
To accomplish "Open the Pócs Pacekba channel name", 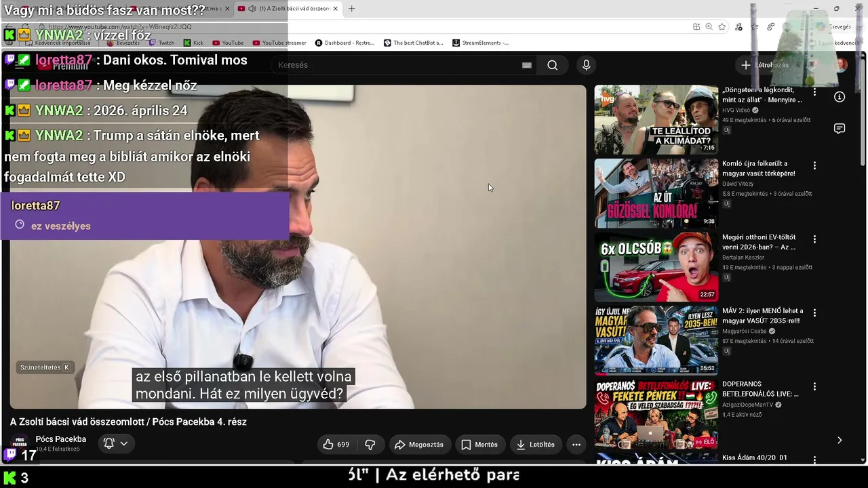I will pyautogui.click(x=61, y=439).
